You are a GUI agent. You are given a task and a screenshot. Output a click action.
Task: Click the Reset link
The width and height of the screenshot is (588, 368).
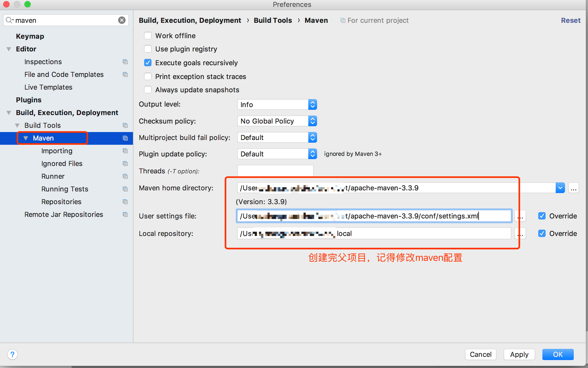click(x=571, y=20)
